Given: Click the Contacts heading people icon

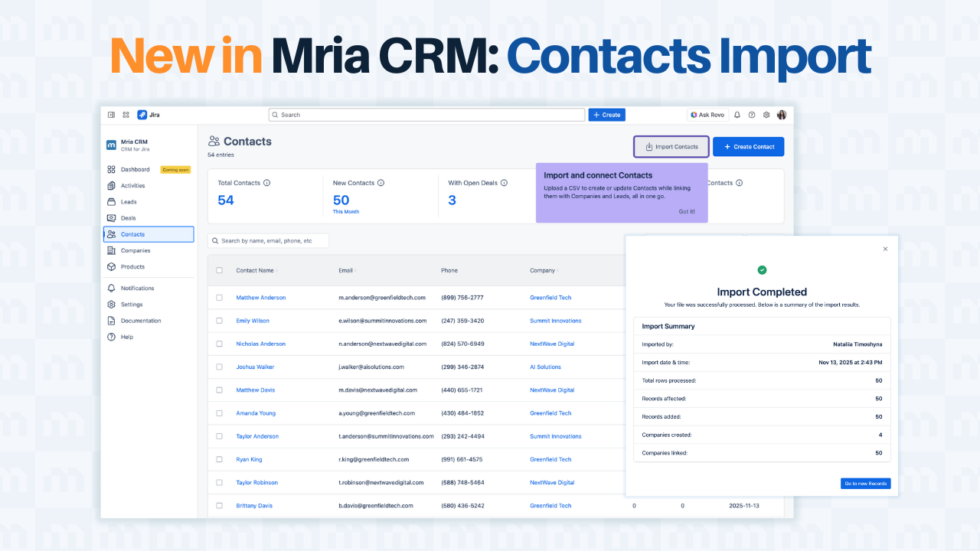Looking at the screenshot, I should pos(214,142).
